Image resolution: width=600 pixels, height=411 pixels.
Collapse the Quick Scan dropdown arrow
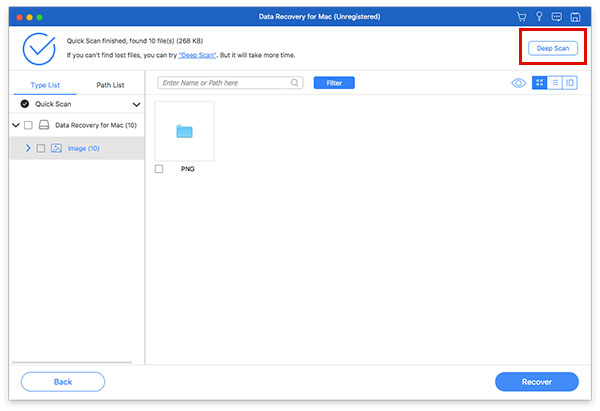(x=136, y=104)
